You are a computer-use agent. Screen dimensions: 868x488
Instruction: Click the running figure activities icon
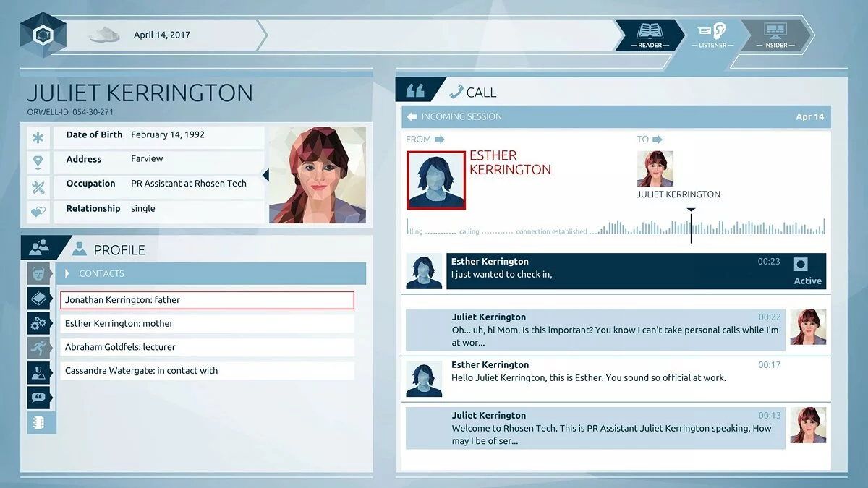[39, 348]
